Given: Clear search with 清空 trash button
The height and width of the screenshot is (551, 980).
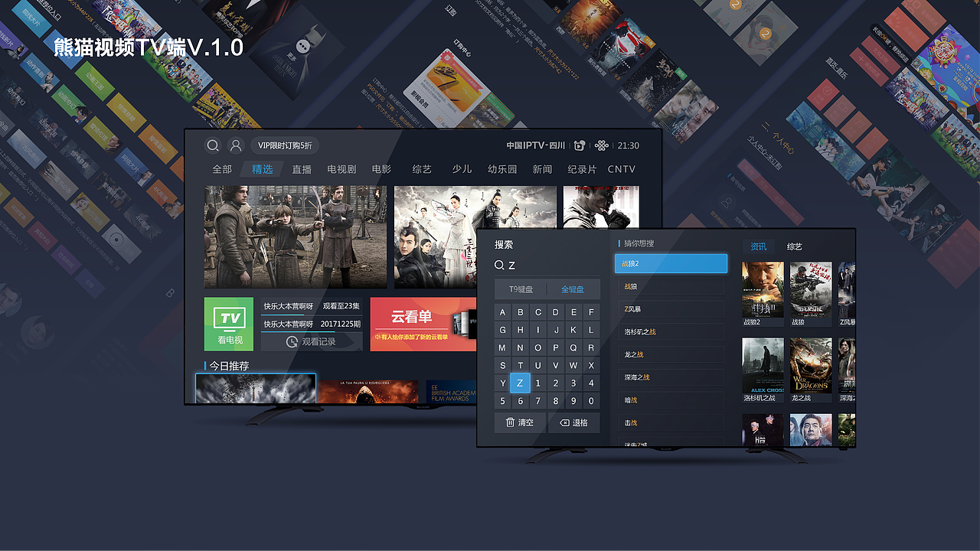Looking at the screenshot, I should (x=520, y=422).
